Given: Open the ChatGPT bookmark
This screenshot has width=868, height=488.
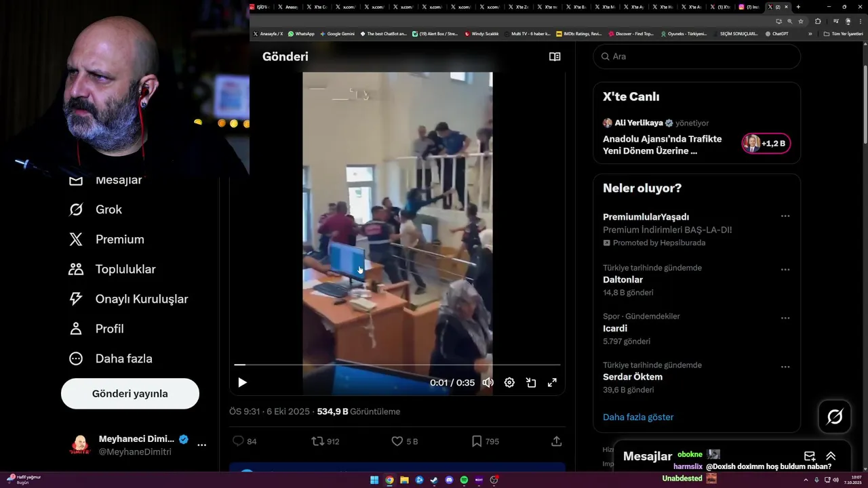Looking at the screenshot, I should pos(776,34).
